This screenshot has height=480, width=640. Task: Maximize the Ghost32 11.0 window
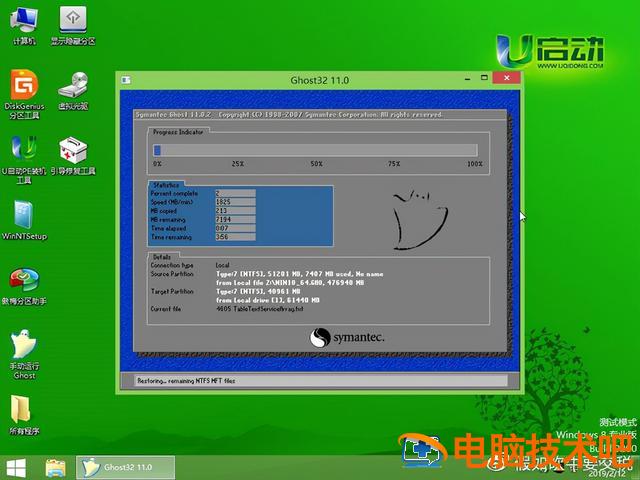coord(484,78)
